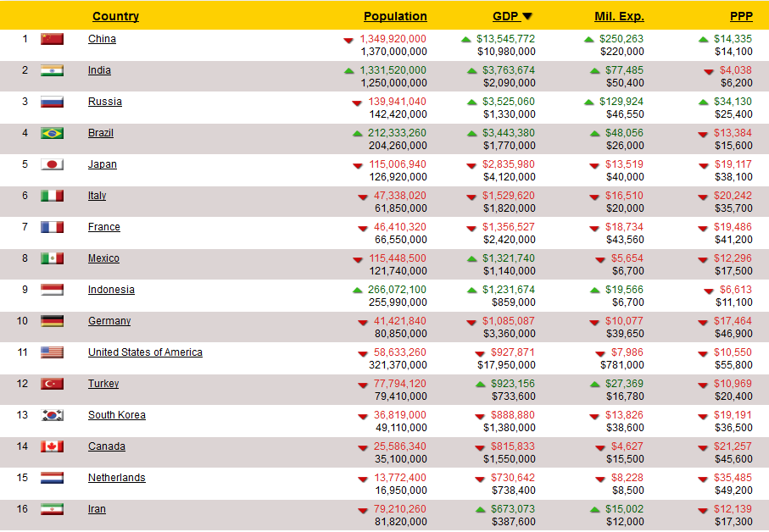Screen dimensions: 769x532
Task: Click India's population value 1,331,520,000
Action: [393, 70]
